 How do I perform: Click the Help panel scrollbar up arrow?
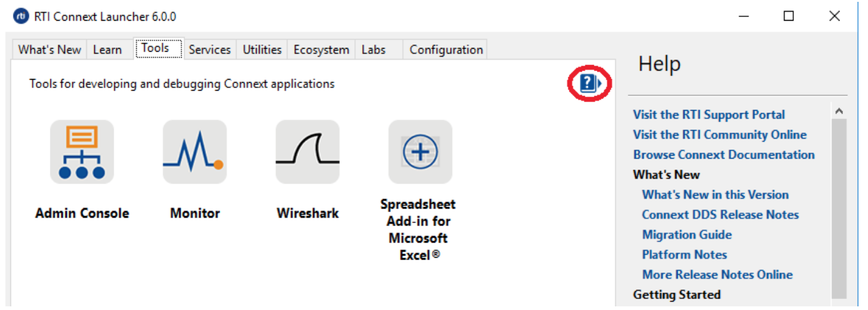(839, 111)
